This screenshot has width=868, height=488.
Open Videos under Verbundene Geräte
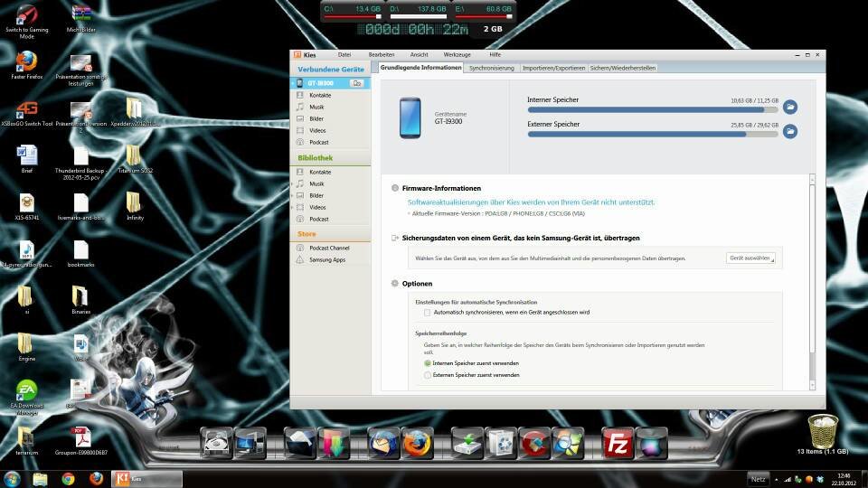(317, 130)
